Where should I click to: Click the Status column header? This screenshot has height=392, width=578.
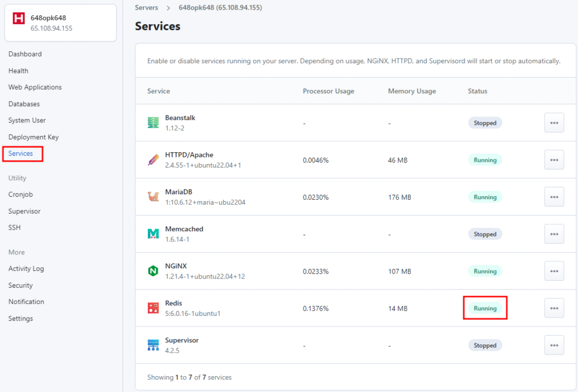pos(478,91)
